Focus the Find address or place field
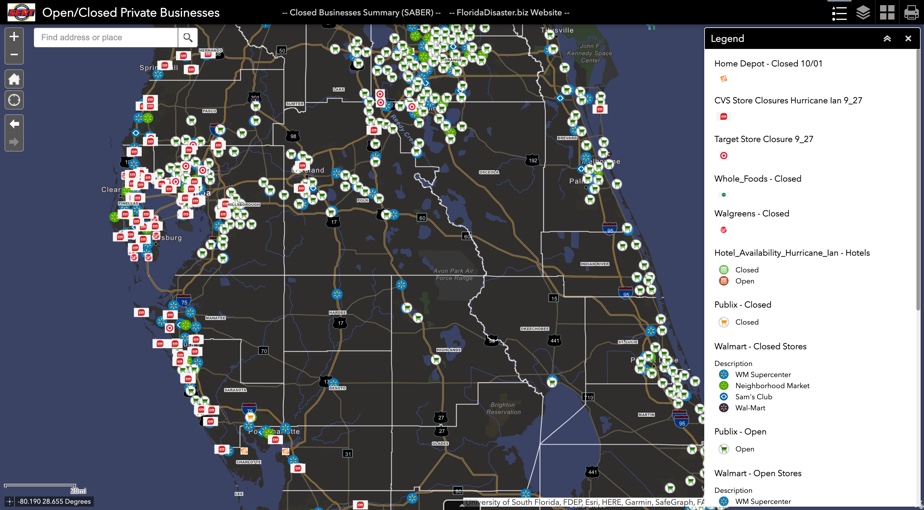This screenshot has height=510, width=924. pos(106,37)
